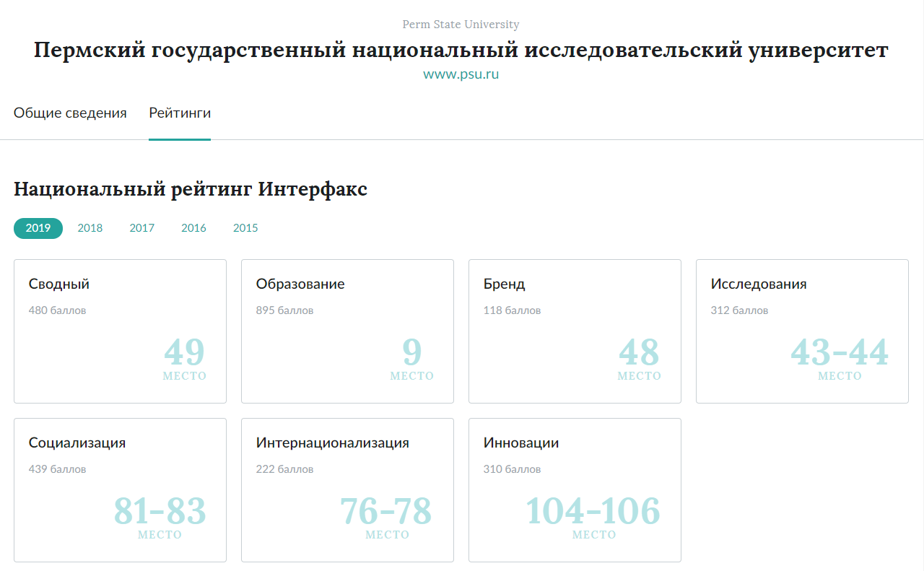
Task: Switch ranking year to 2015
Action: (245, 228)
